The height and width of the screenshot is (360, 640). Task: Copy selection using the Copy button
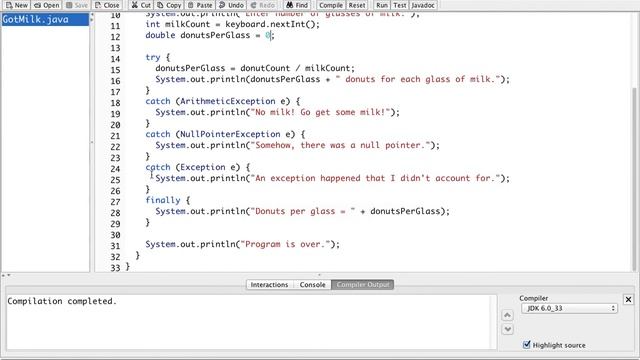[x=169, y=5]
